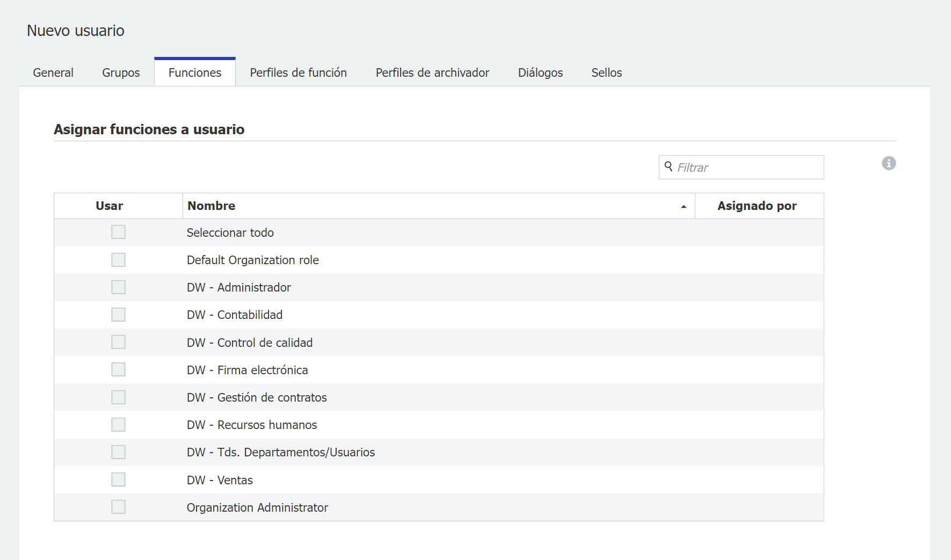Check the DW - Recursos humanos checkbox
The height and width of the screenshot is (560, 951).
(x=118, y=425)
